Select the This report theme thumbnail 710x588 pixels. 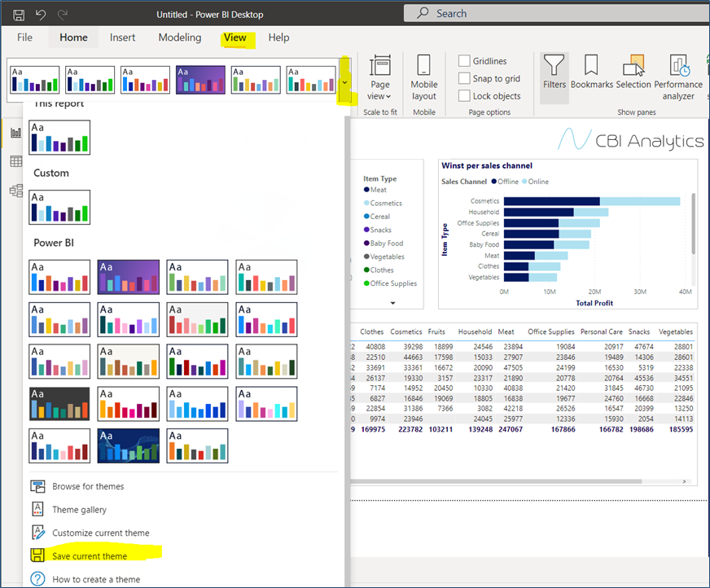pos(59,138)
